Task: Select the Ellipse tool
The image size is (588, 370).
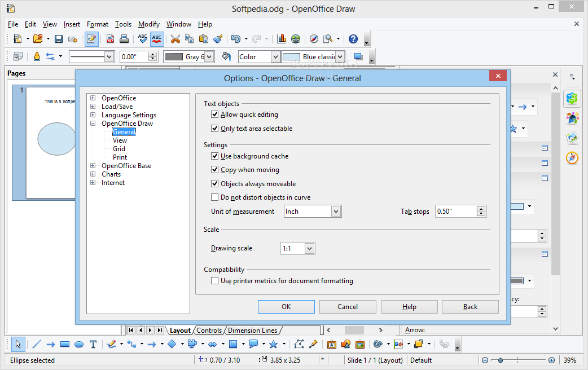Action: pyautogui.click(x=79, y=344)
